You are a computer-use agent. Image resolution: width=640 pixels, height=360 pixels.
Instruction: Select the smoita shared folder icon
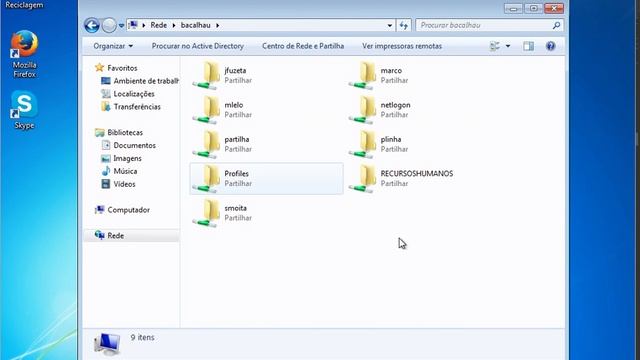pyautogui.click(x=207, y=213)
